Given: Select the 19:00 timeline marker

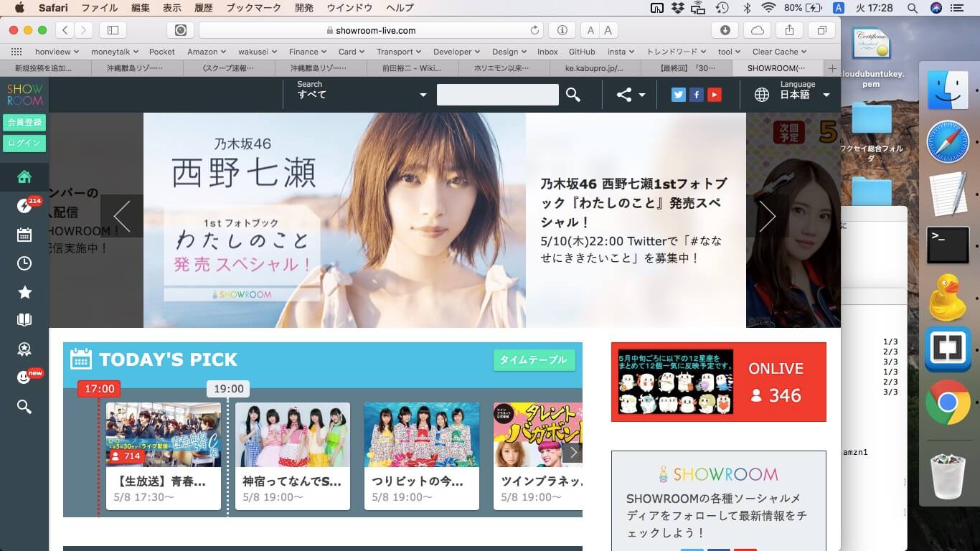Looking at the screenshot, I should [228, 389].
